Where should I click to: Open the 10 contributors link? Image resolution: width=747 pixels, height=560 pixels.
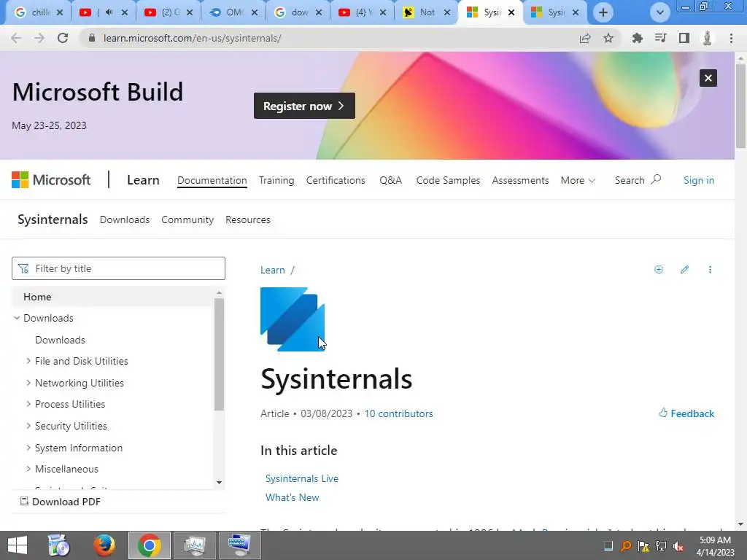coord(398,413)
